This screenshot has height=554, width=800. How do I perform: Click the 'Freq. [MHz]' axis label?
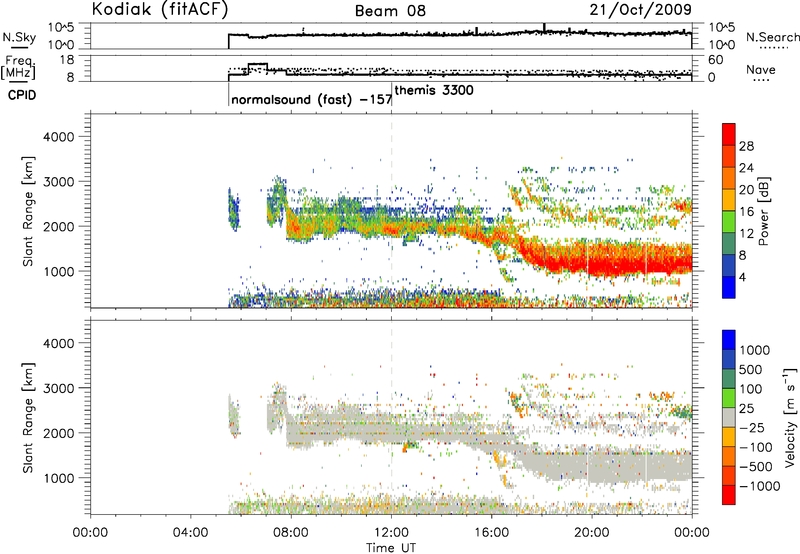tap(18, 67)
